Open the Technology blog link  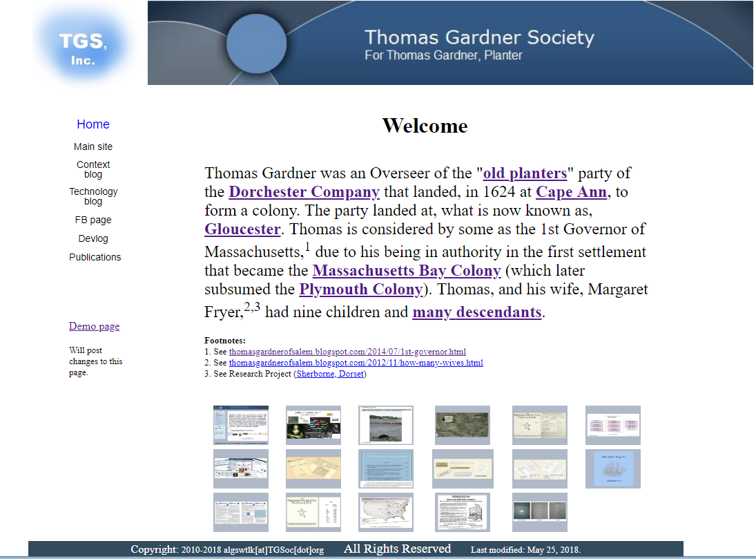click(x=93, y=196)
